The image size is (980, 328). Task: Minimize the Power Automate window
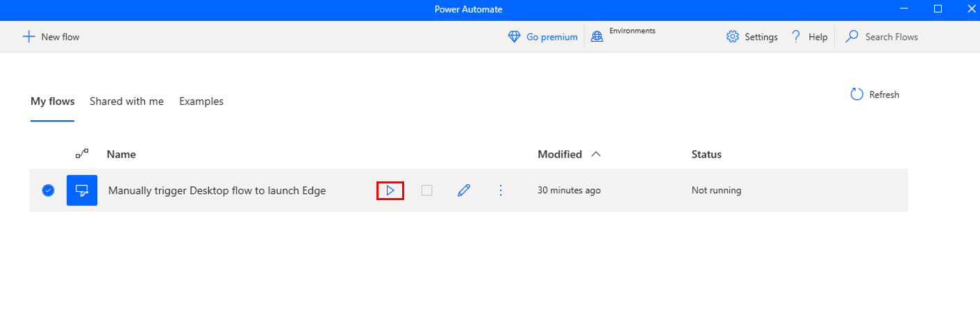point(904,9)
